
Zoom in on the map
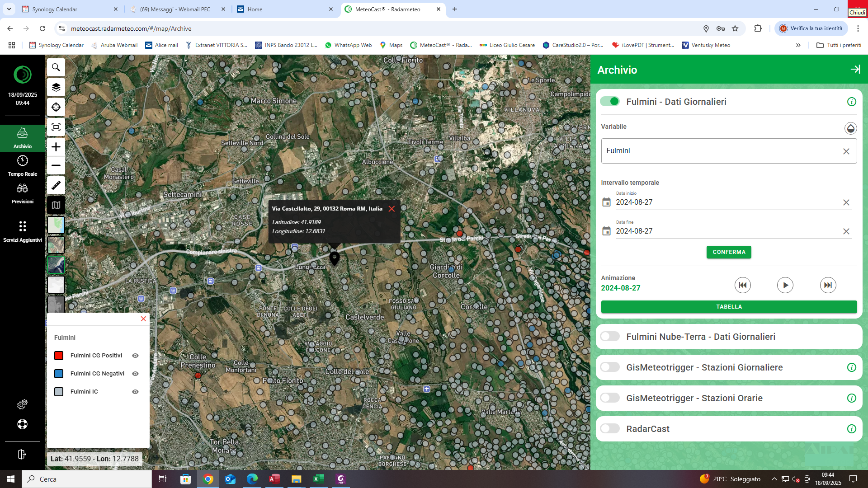[56, 147]
